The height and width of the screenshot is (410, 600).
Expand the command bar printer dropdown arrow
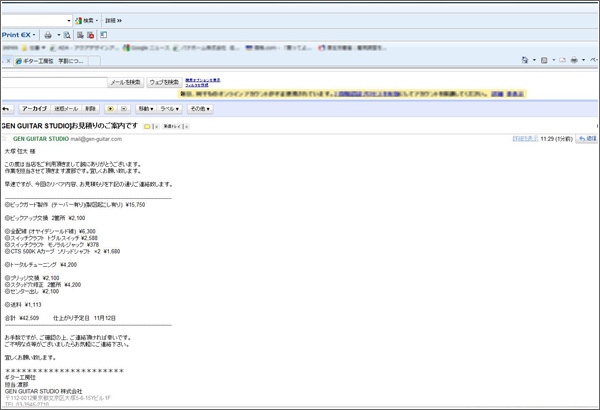584,60
